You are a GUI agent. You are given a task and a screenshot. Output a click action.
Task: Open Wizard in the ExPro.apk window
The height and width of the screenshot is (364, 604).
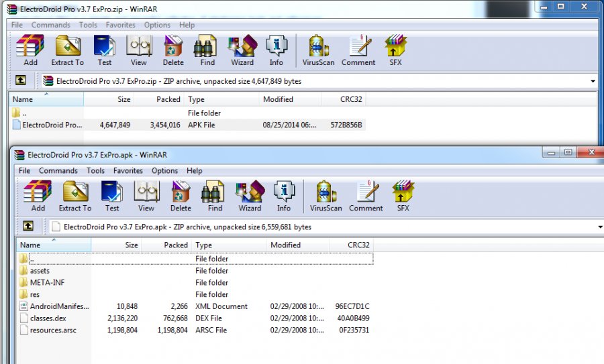250,196
